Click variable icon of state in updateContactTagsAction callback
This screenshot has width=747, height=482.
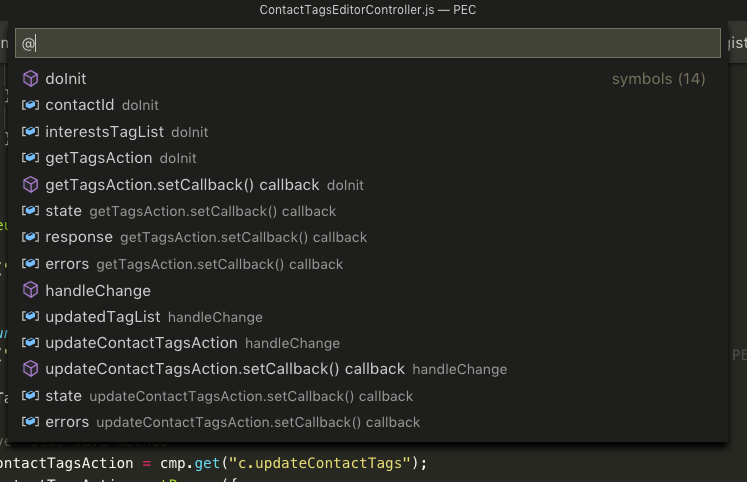point(30,395)
